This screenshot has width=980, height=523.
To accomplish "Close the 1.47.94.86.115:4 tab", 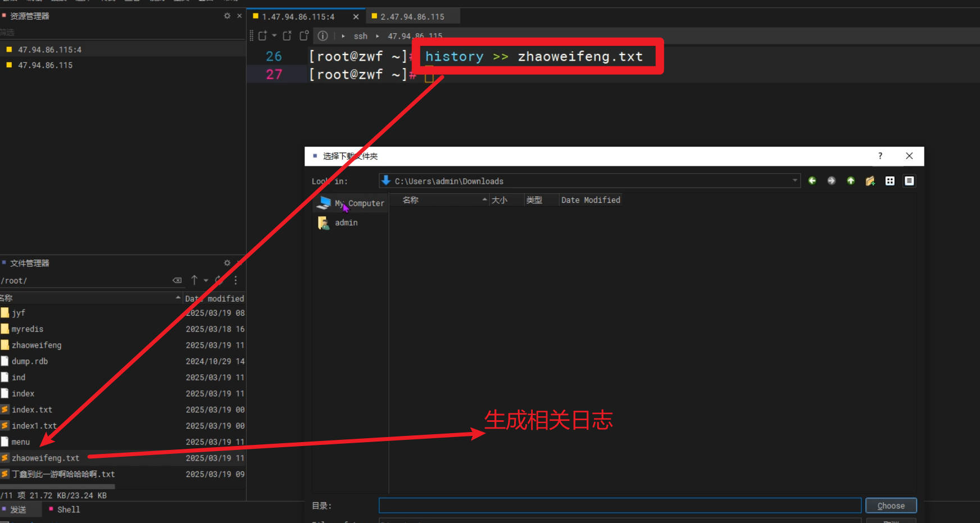I will coord(356,17).
